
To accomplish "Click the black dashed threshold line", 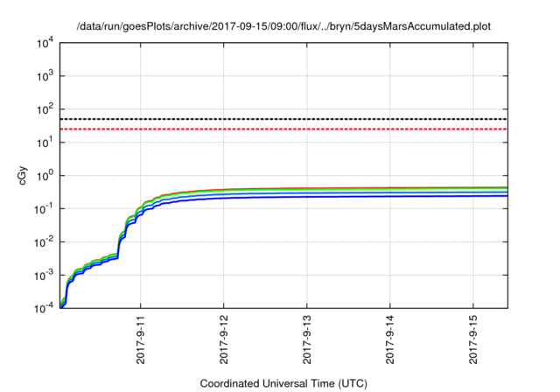I will click(x=283, y=119).
